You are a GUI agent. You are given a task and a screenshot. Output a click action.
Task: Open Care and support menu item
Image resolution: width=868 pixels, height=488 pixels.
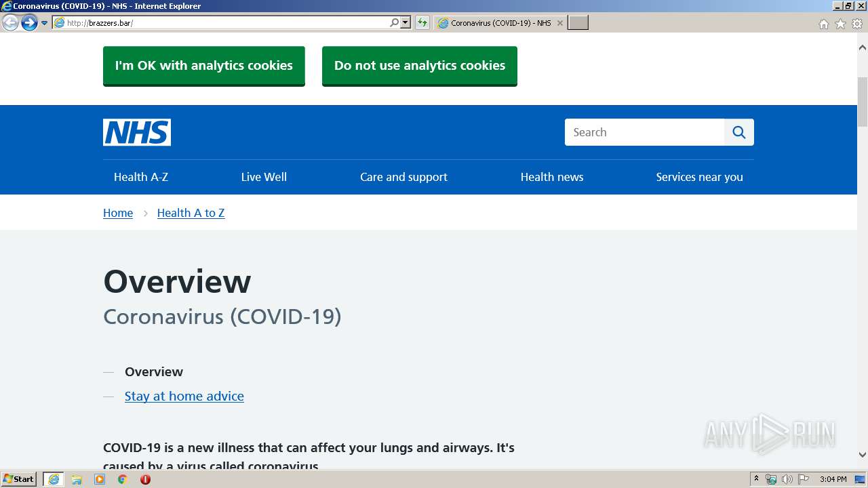pyautogui.click(x=403, y=177)
